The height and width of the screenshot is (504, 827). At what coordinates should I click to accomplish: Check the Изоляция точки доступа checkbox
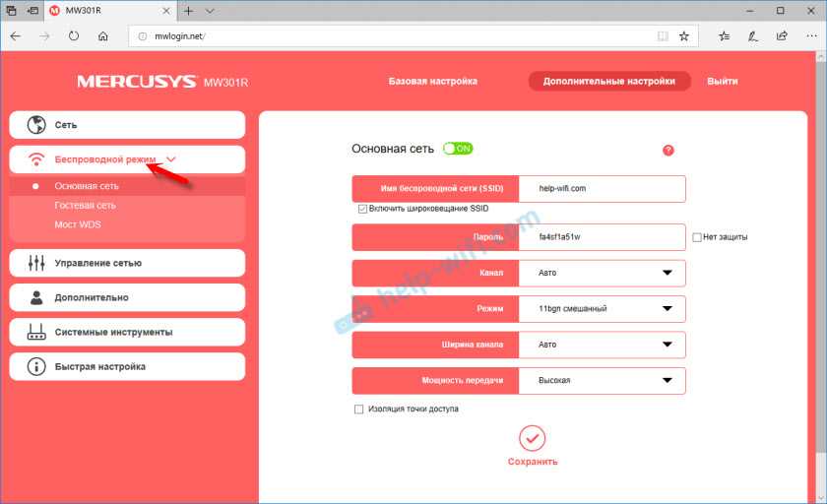(x=358, y=409)
